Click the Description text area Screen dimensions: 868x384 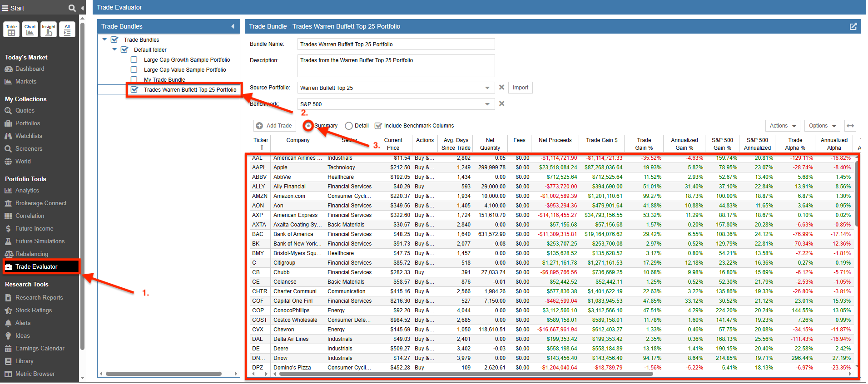coord(396,66)
